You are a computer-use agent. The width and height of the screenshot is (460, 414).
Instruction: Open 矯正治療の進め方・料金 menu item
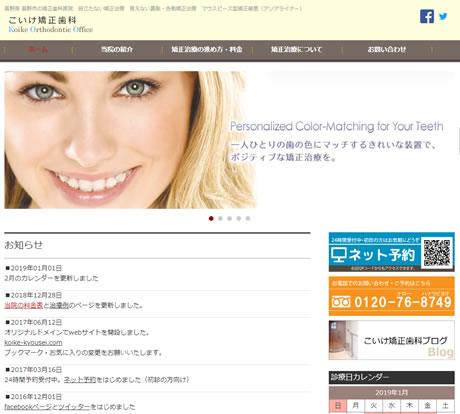(207, 49)
